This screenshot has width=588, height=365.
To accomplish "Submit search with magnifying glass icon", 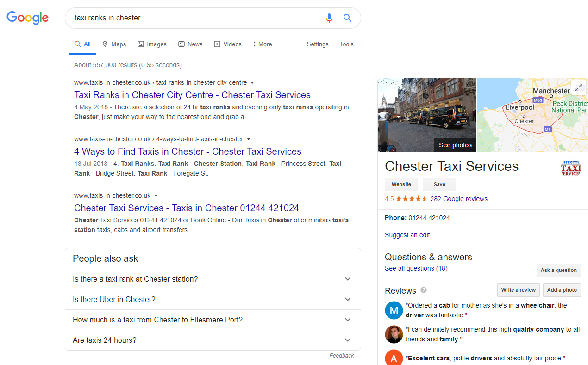I will [347, 18].
